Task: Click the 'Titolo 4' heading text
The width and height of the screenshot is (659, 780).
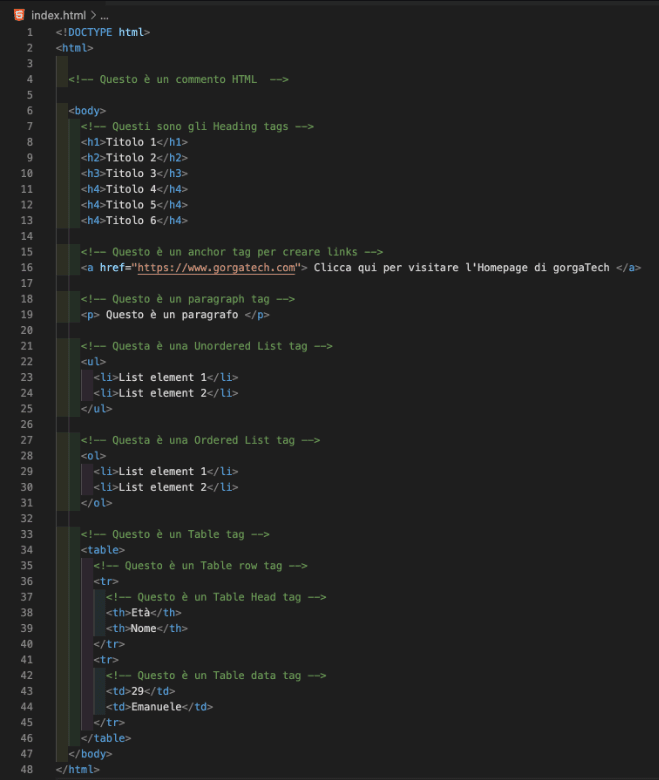Action: tap(131, 189)
